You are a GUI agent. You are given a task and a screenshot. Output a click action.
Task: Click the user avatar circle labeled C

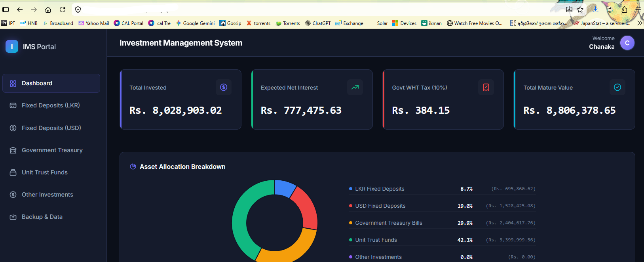(x=627, y=43)
